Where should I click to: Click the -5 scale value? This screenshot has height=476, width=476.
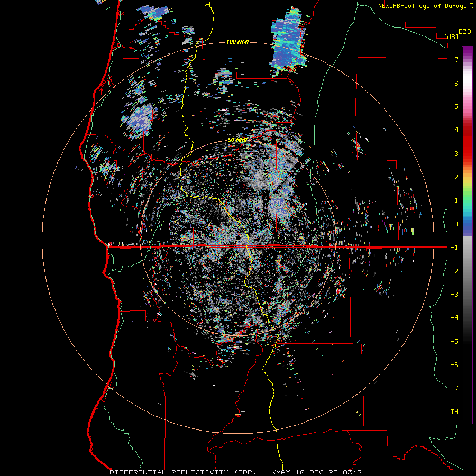coord(454,342)
